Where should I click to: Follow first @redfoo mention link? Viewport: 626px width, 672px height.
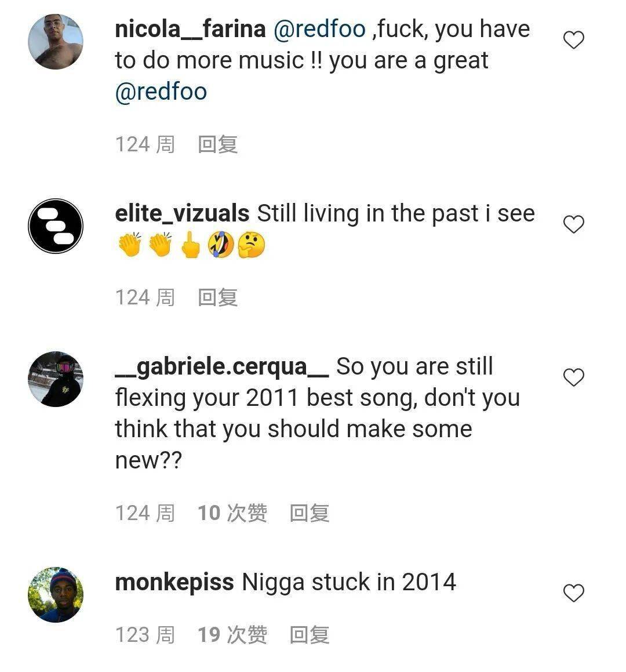[319, 29]
